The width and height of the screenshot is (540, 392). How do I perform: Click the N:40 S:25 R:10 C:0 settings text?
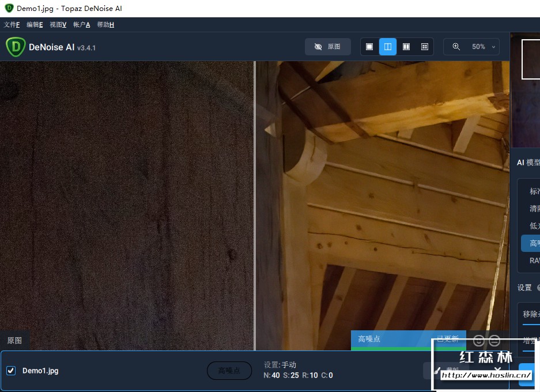click(x=299, y=375)
